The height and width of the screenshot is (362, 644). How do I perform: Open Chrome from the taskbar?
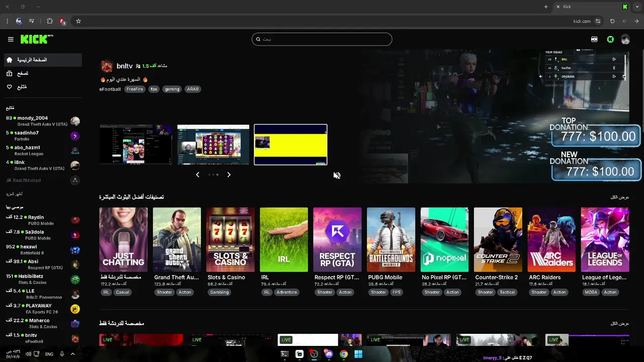point(344,354)
